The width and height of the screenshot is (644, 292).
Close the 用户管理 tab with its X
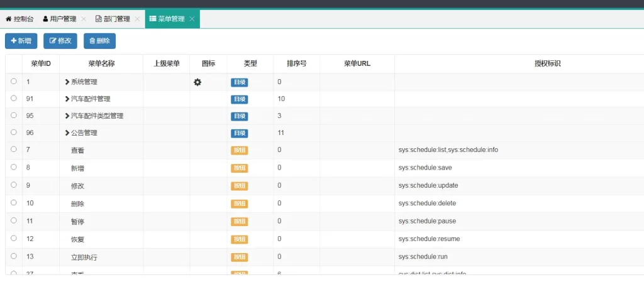tap(84, 19)
